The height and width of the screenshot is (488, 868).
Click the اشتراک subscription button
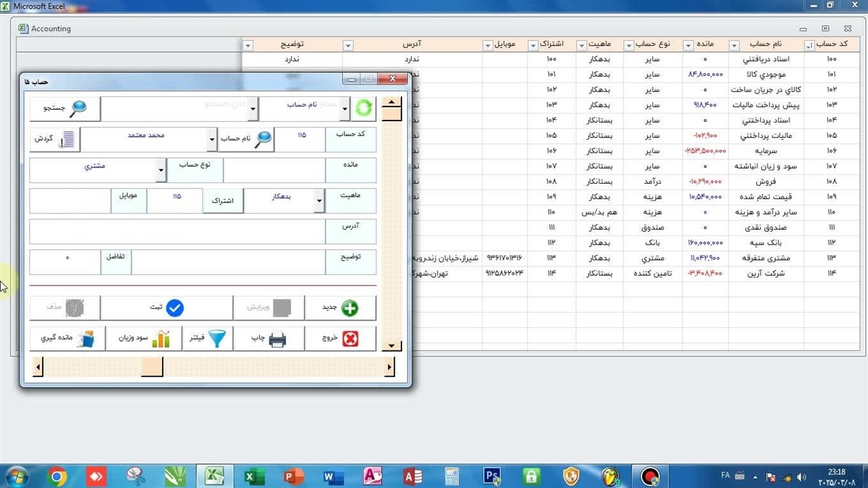pos(222,201)
